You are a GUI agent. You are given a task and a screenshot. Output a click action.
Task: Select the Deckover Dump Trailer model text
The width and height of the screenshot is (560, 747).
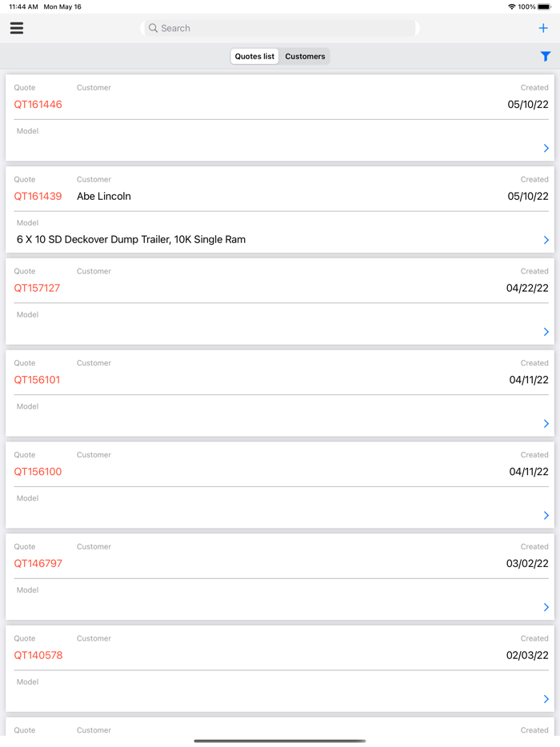(131, 239)
